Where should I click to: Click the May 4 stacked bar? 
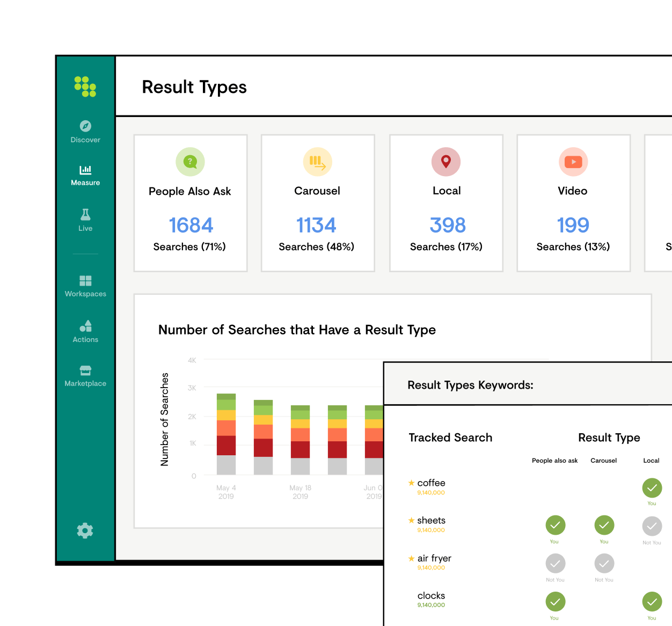[226, 434]
